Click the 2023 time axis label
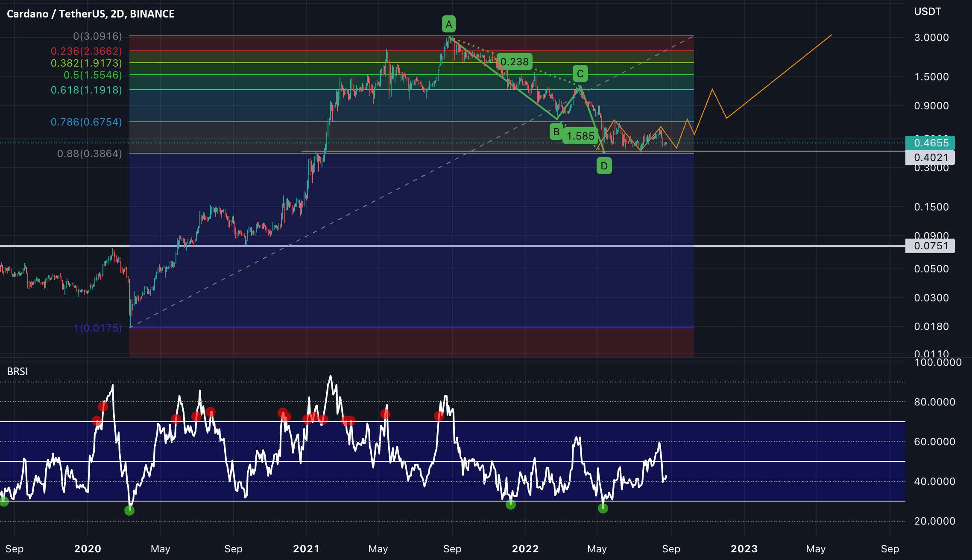 (744, 548)
